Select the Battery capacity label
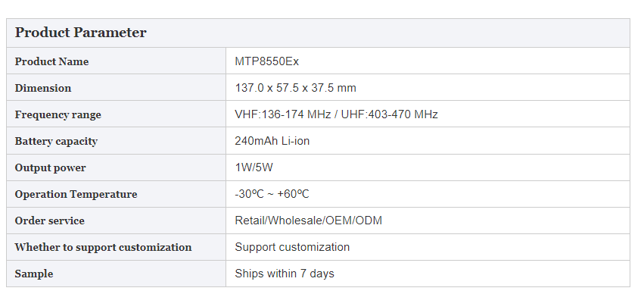 [56, 142]
